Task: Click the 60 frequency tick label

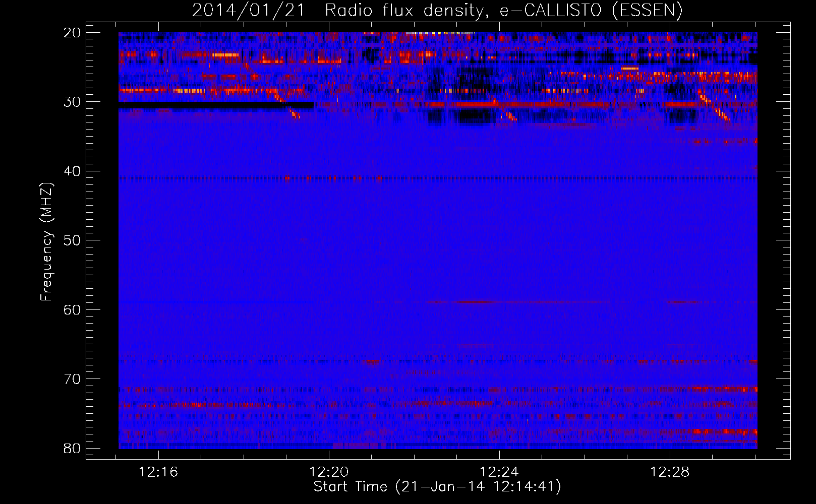Action: click(72, 309)
